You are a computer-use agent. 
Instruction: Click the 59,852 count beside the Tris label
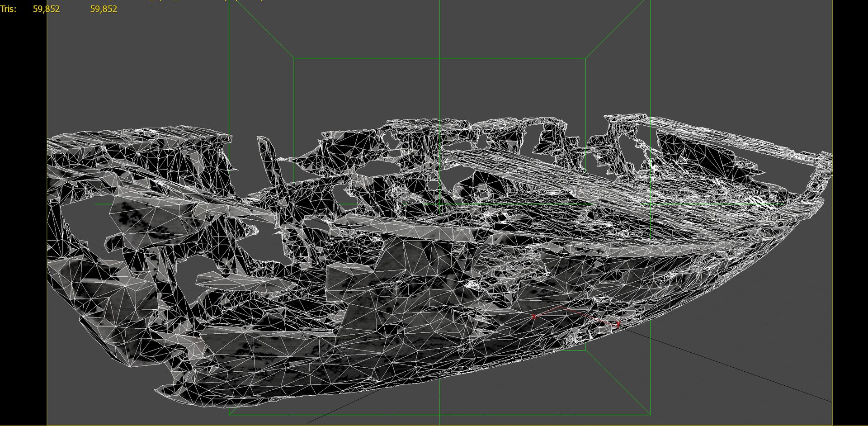point(46,9)
